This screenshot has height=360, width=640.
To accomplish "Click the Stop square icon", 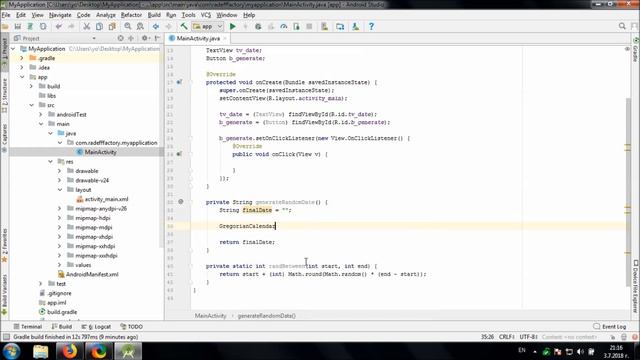I will click(309, 27).
